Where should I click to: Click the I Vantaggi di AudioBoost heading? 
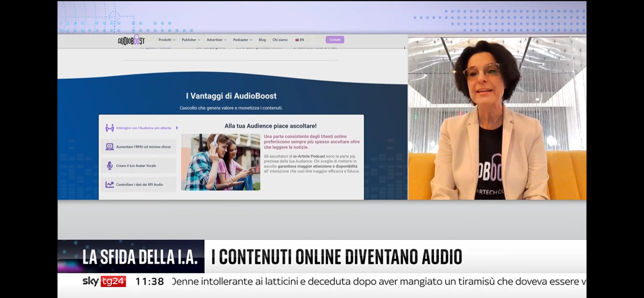pos(231,96)
